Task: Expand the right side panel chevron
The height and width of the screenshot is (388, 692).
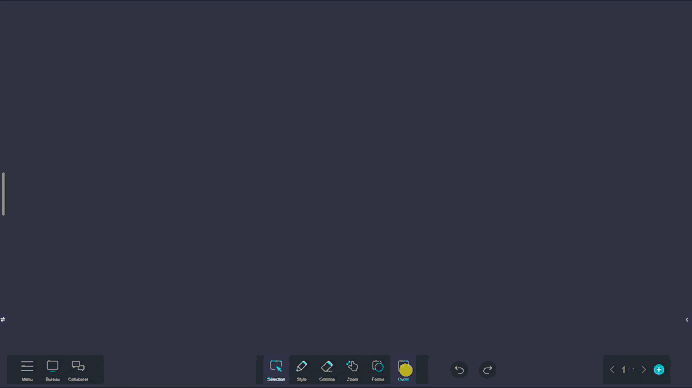Action: 687,320
